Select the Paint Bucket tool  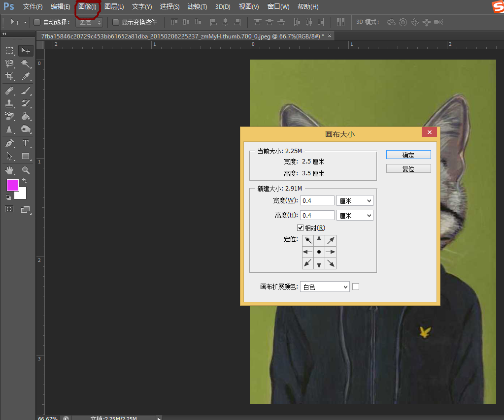click(x=26, y=116)
